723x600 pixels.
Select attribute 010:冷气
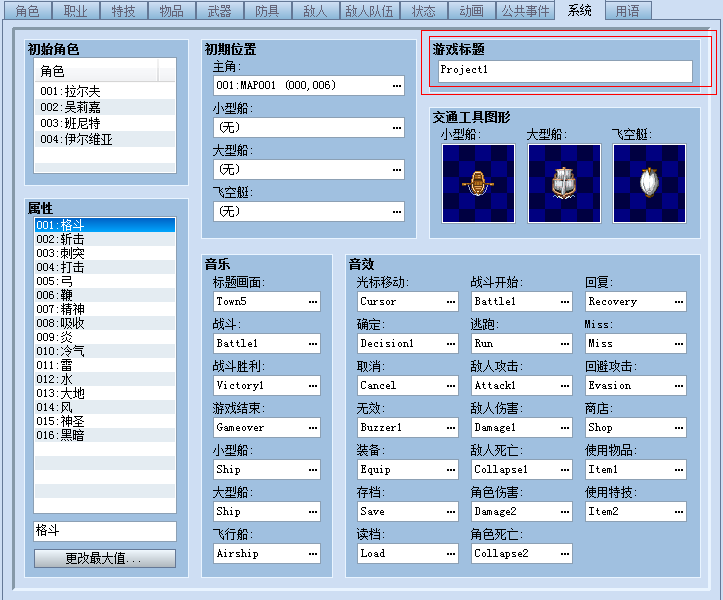pos(105,351)
